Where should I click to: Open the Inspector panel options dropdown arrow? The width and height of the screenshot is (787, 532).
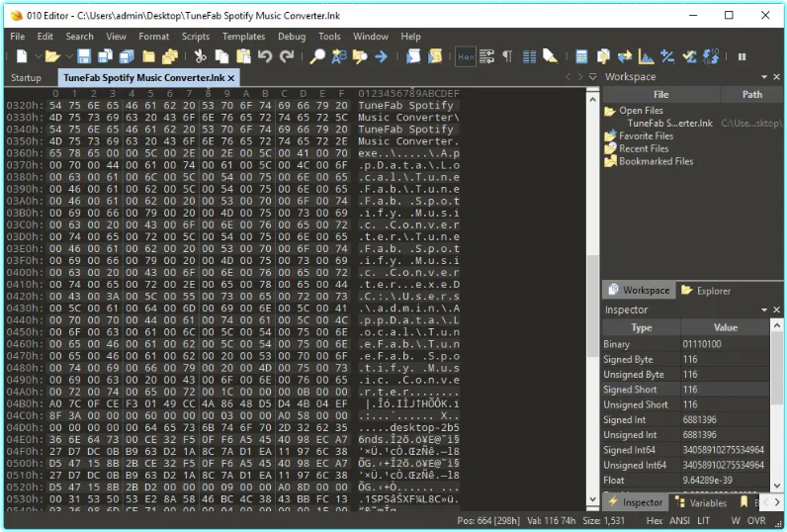click(x=764, y=310)
